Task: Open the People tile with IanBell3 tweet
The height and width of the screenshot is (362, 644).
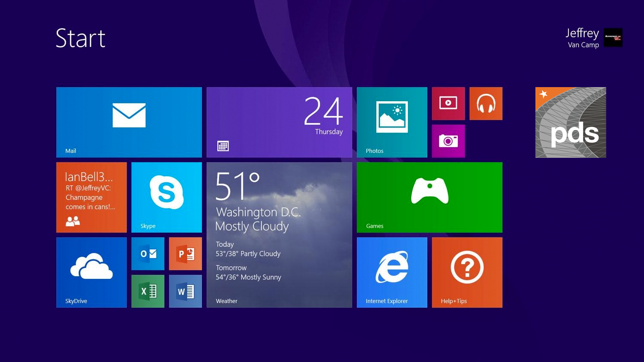Action: 91,197
